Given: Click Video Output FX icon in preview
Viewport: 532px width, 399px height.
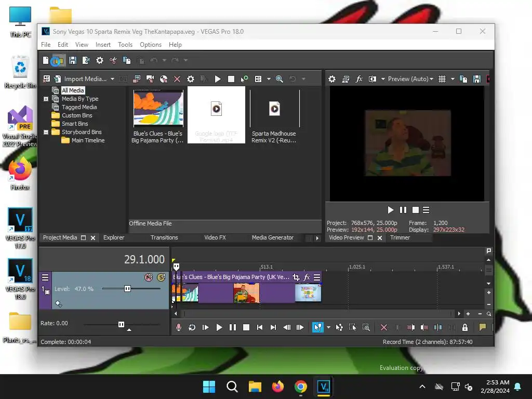Looking at the screenshot, I should pos(359,79).
